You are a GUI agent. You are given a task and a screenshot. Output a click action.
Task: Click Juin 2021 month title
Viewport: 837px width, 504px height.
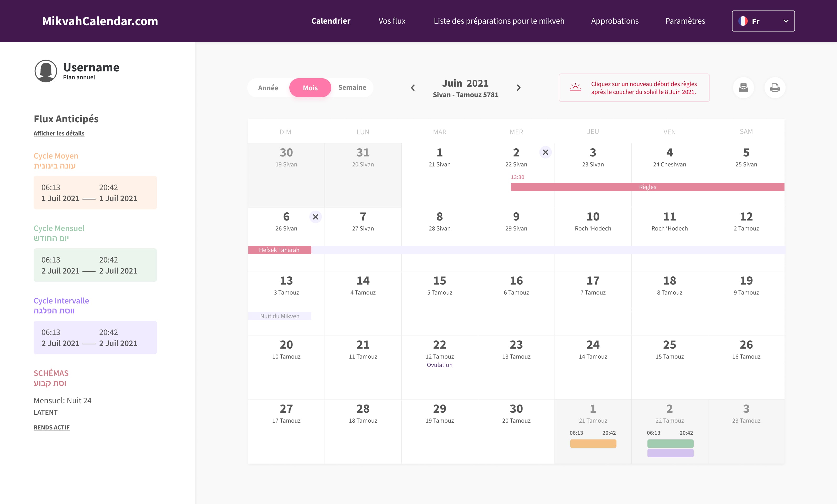coord(465,83)
